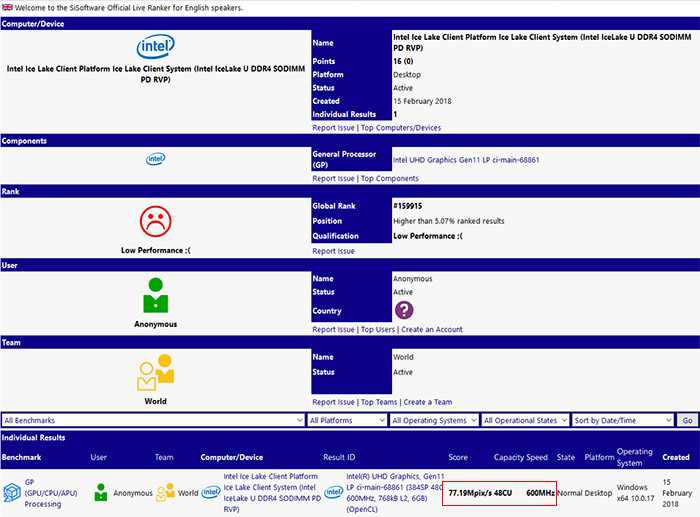Click Report Issue link under User section
This screenshot has height=517, width=700.
[x=333, y=329]
